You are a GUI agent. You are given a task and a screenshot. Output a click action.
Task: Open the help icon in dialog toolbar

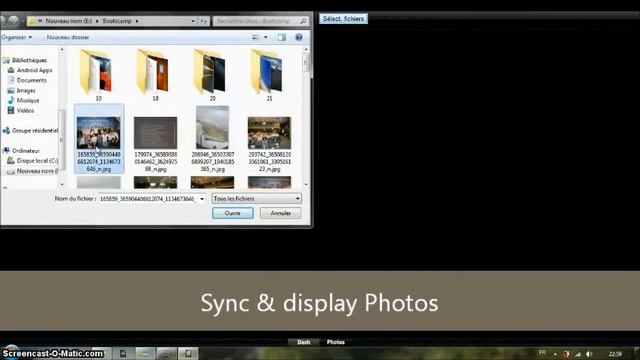click(x=299, y=37)
